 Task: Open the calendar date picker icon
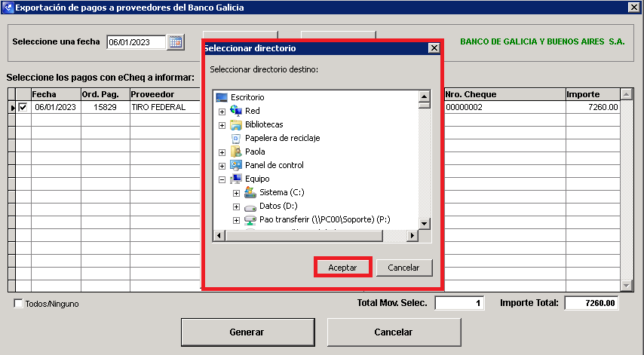pos(176,42)
